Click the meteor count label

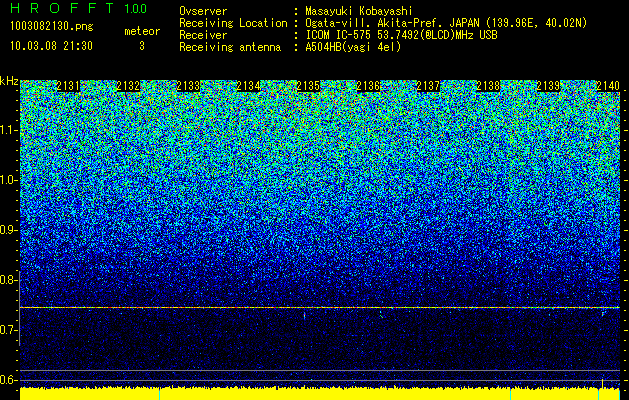tap(142, 31)
